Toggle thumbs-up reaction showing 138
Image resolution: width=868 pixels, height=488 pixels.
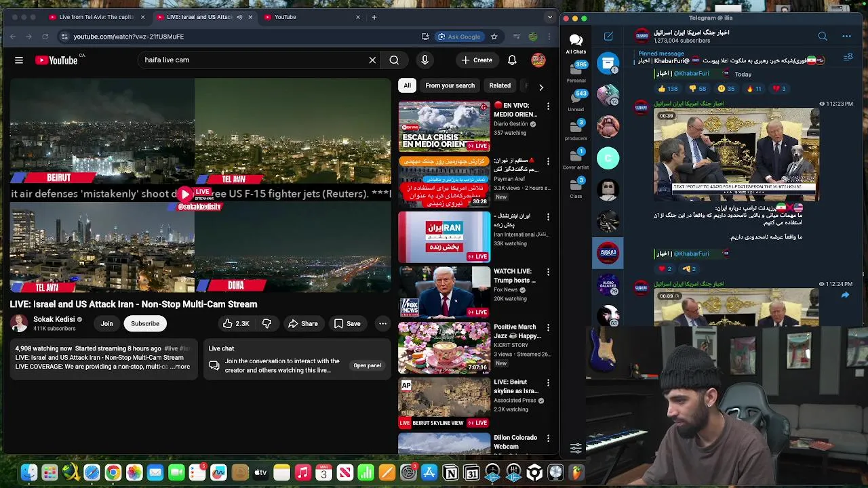click(x=667, y=88)
